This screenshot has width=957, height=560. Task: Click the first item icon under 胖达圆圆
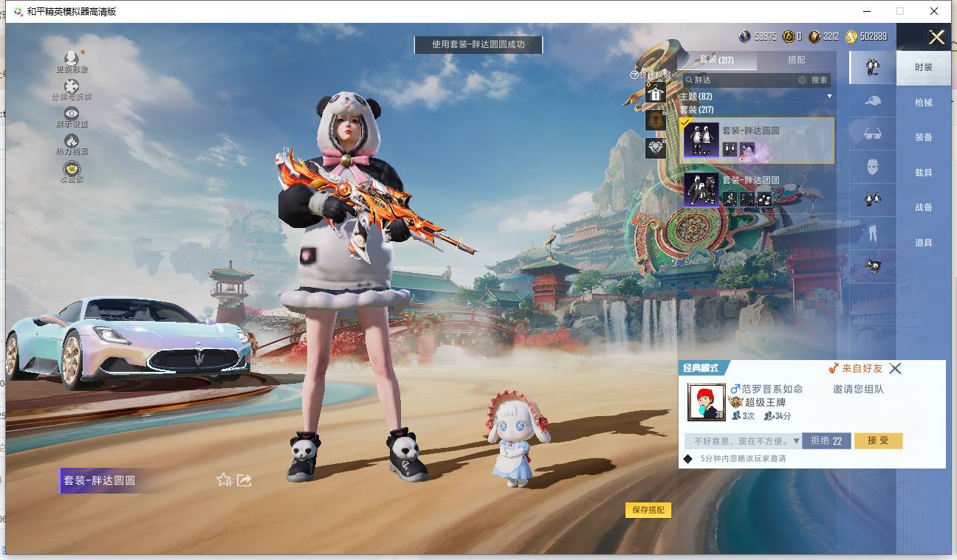(x=730, y=150)
